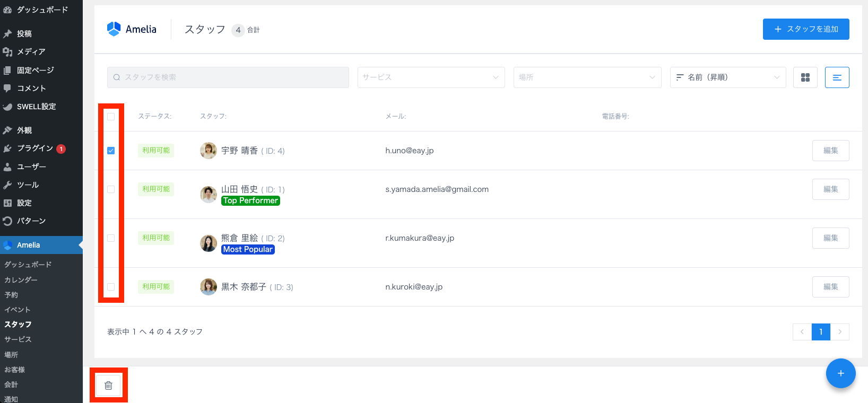Image resolution: width=868 pixels, height=403 pixels.
Task: Open the プラグイン menu in sidebar
Action: tap(35, 148)
